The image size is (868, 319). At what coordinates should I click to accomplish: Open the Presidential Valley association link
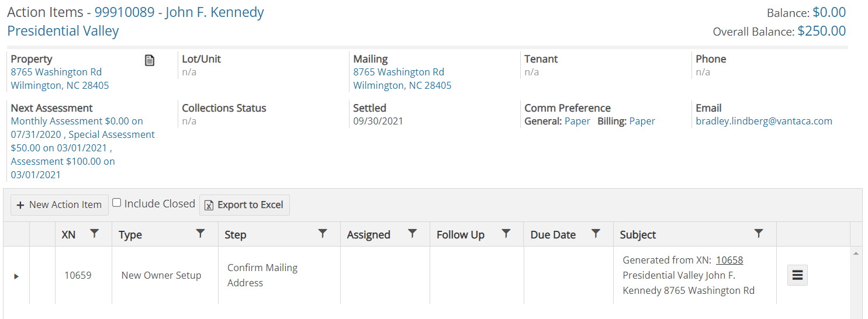pos(63,31)
